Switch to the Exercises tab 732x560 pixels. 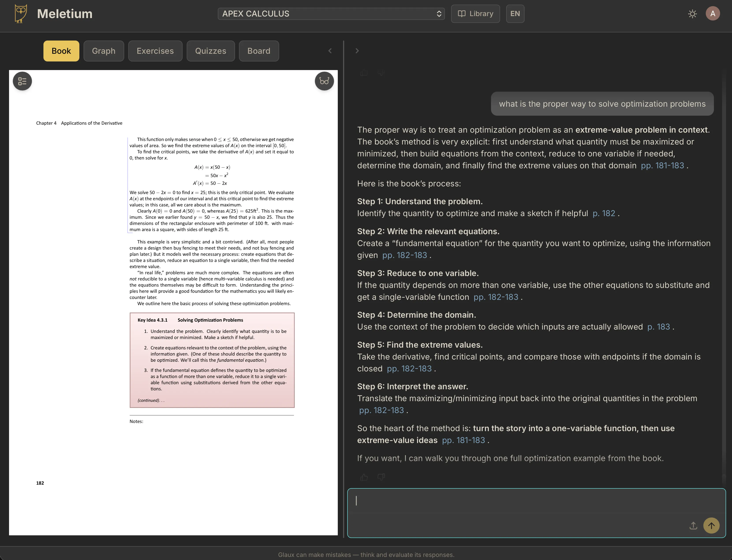155,51
